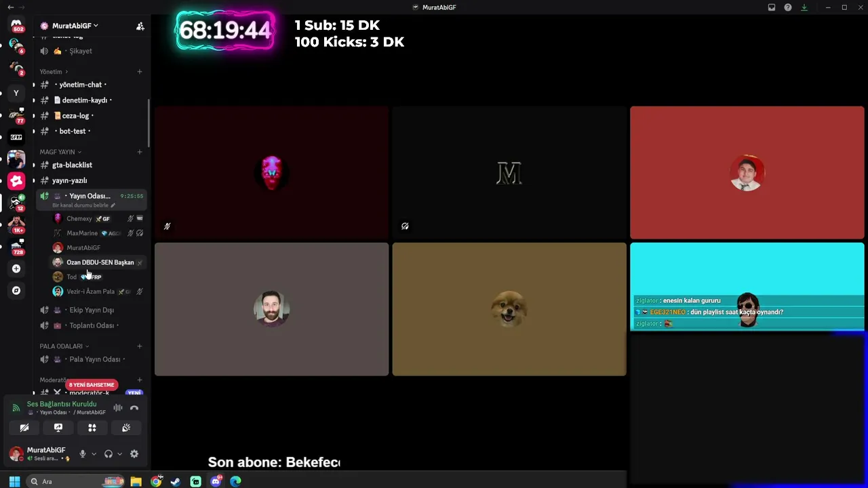Open the Discover servers compass icon
Viewport: 868px width, 488px height.
(x=16, y=291)
